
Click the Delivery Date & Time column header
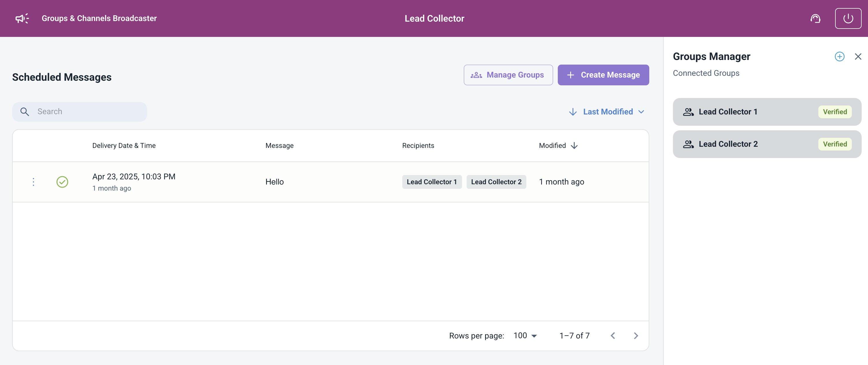pos(124,146)
